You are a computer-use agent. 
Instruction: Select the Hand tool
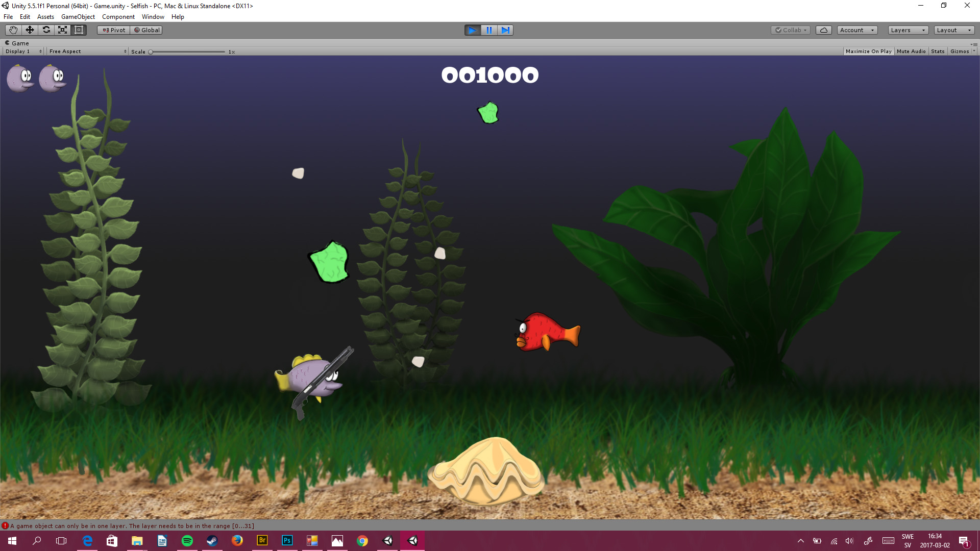click(x=13, y=30)
